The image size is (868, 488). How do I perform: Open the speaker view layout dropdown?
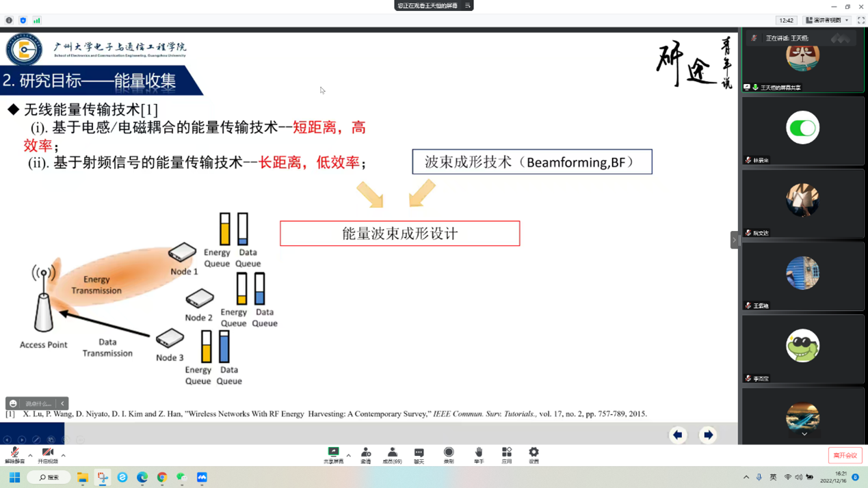pos(828,21)
